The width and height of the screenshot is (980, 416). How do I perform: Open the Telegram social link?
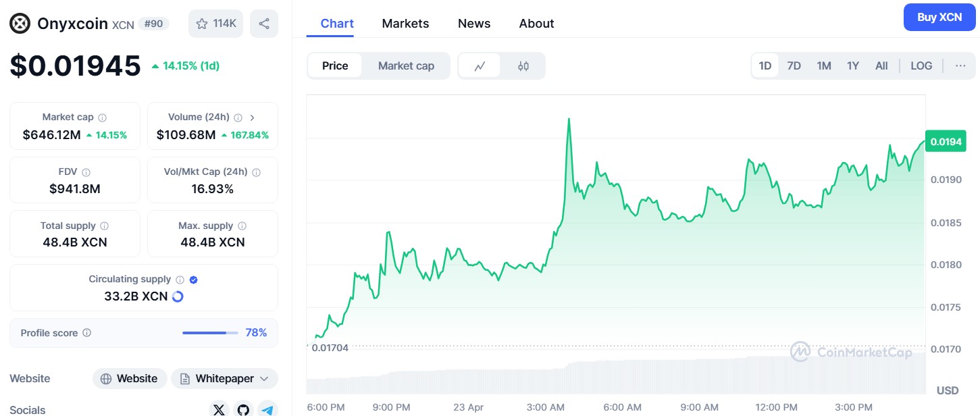pyautogui.click(x=268, y=409)
